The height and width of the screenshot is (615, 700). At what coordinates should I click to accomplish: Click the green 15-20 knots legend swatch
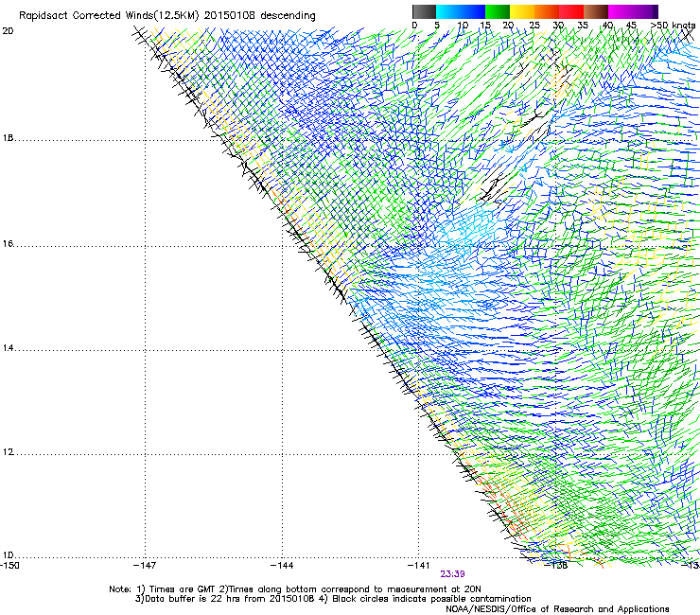(498, 11)
